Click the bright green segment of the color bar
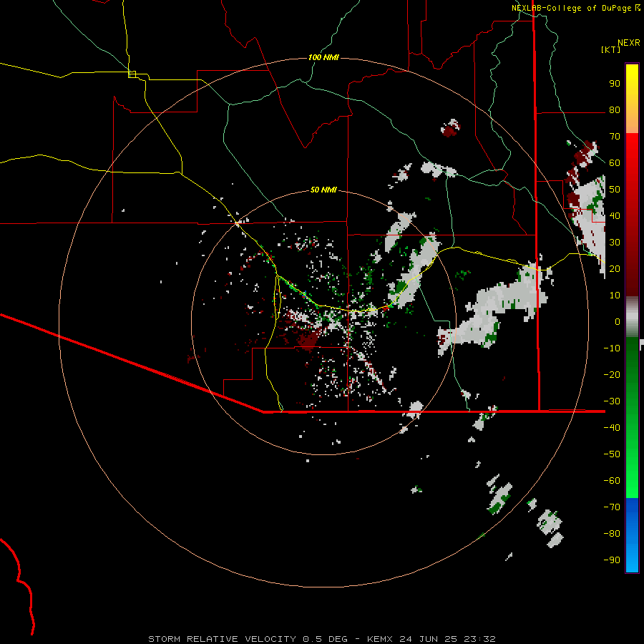The width and height of the screenshot is (644, 644). [632, 464]
